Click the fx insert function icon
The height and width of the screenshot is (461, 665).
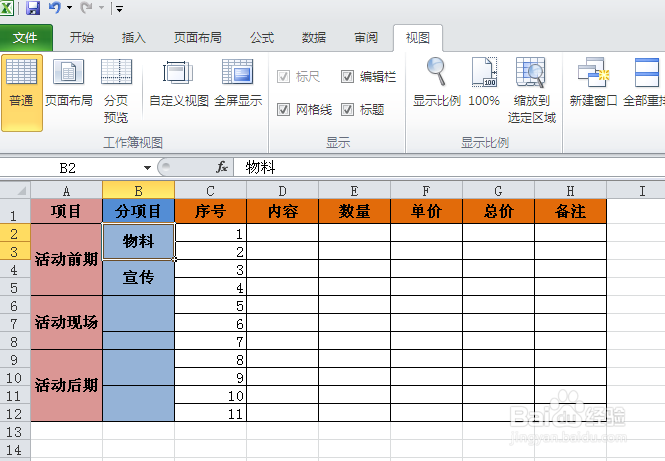(222, 167)
